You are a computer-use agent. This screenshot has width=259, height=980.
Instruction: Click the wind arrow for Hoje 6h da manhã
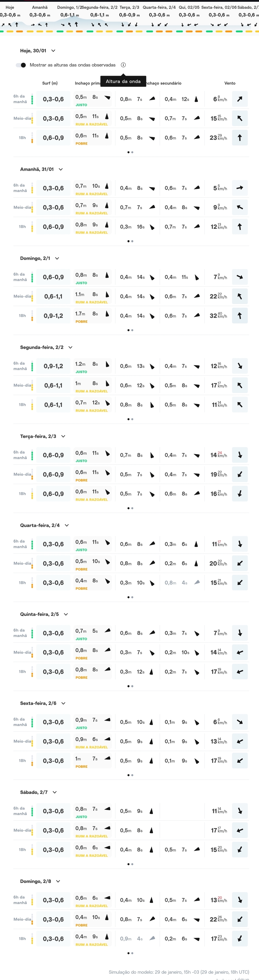240,99
